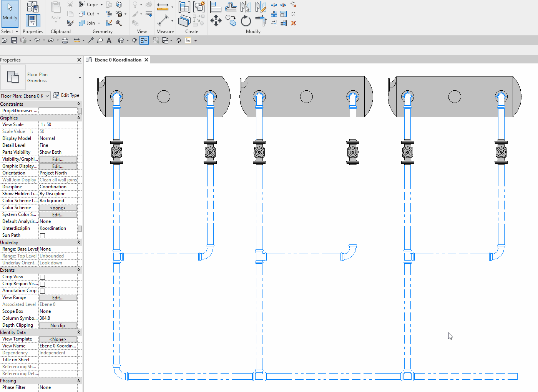The height and width of the screenshot is (392, 538).
Task: Open System Color Schemes Edit button
Action: point(58,215)
